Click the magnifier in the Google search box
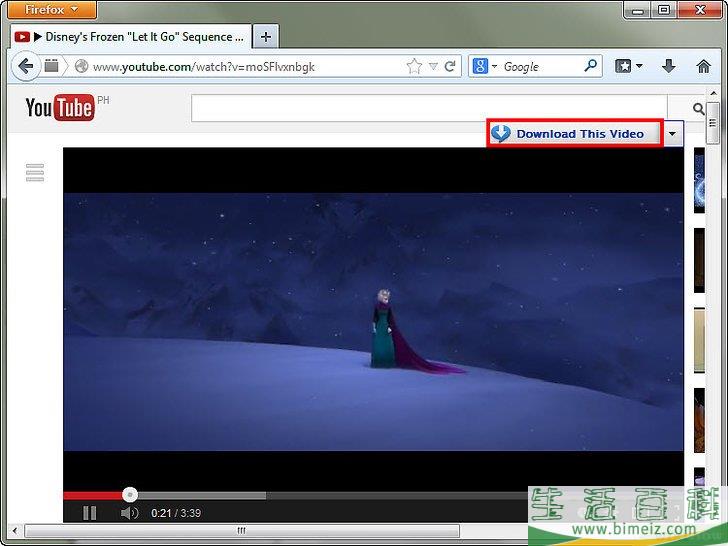The width and height of the screenshot is (728, 546). (591, 65)
